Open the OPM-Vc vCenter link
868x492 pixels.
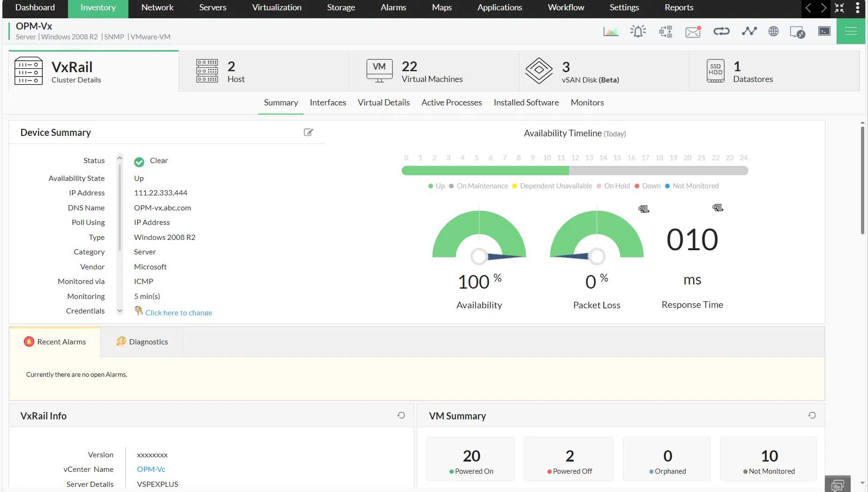click(151, 469)
